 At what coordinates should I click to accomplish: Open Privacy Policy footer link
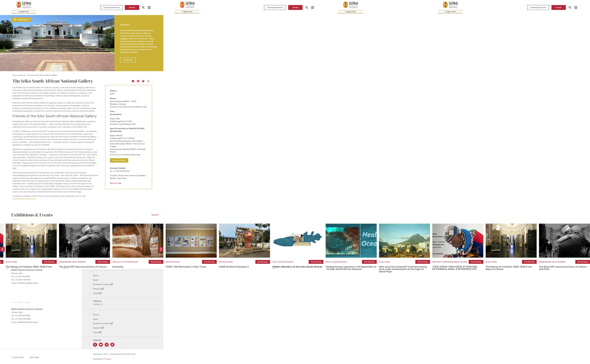(18, 357)
